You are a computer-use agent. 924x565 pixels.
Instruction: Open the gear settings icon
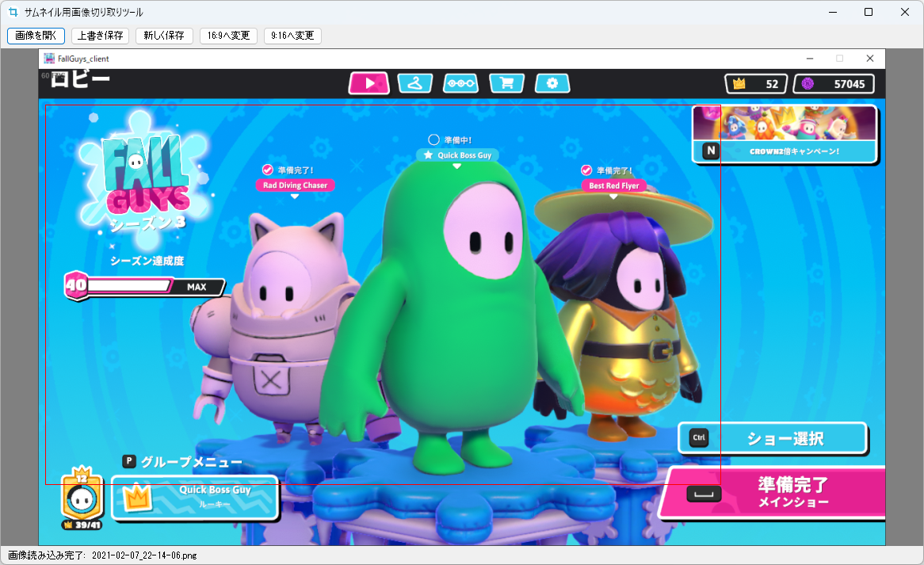pos(552,83)
